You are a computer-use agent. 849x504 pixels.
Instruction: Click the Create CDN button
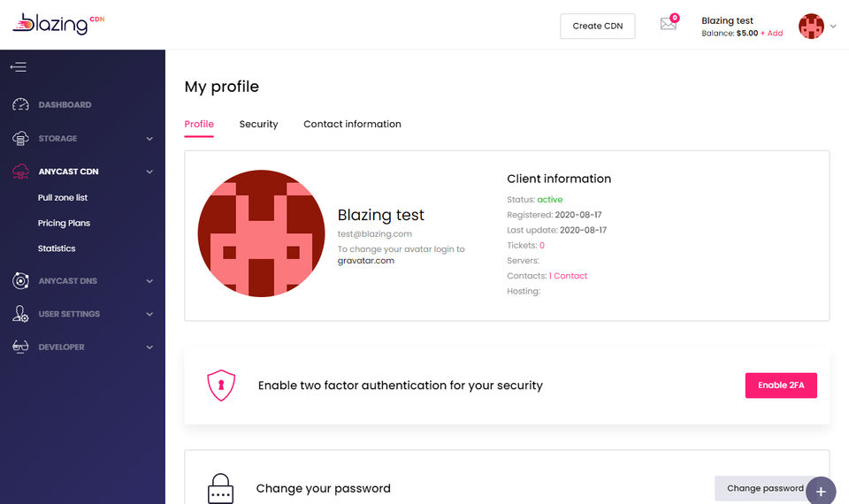point(598,27)
